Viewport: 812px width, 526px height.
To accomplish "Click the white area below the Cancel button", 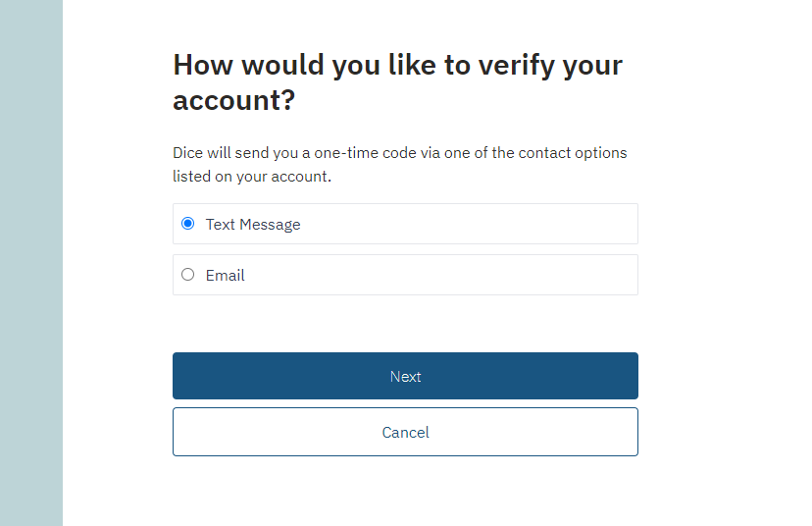I will pos(405,491).
